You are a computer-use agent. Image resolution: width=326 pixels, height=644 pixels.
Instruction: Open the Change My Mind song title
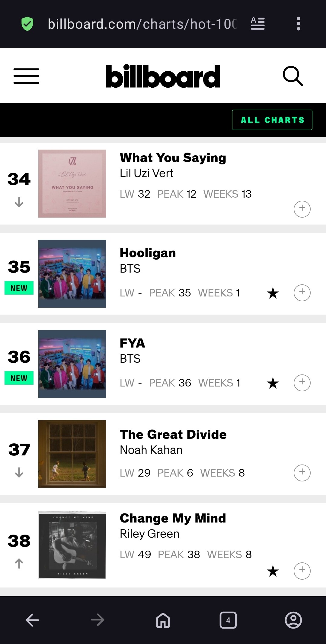point(173,518)
